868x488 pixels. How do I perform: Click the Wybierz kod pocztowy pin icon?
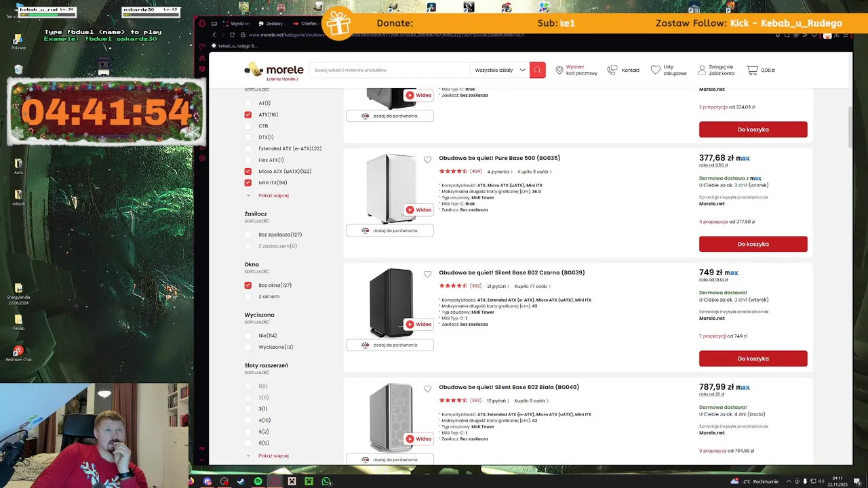[559, 70]
